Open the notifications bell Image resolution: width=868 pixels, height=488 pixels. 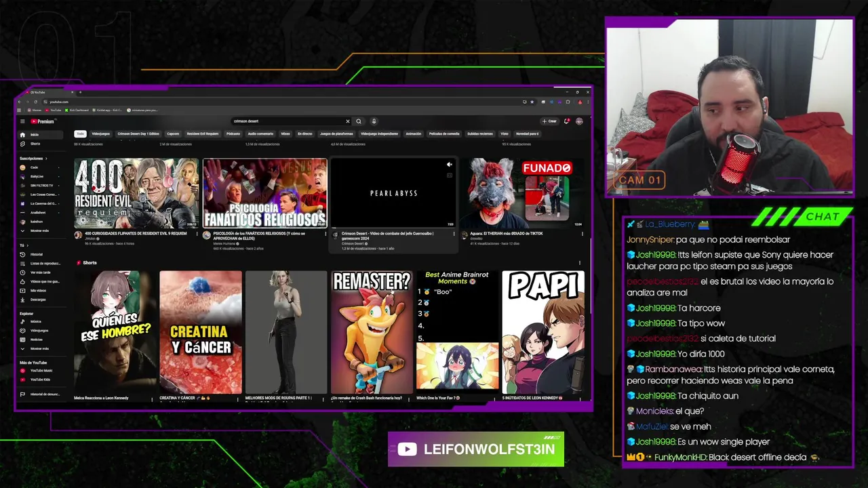coord(567,121)
